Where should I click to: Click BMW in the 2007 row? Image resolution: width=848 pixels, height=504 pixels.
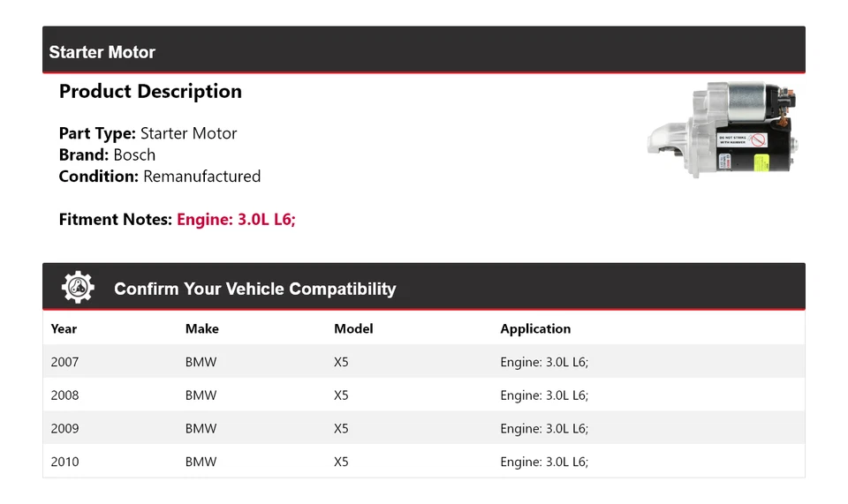(x=201, y=362)
